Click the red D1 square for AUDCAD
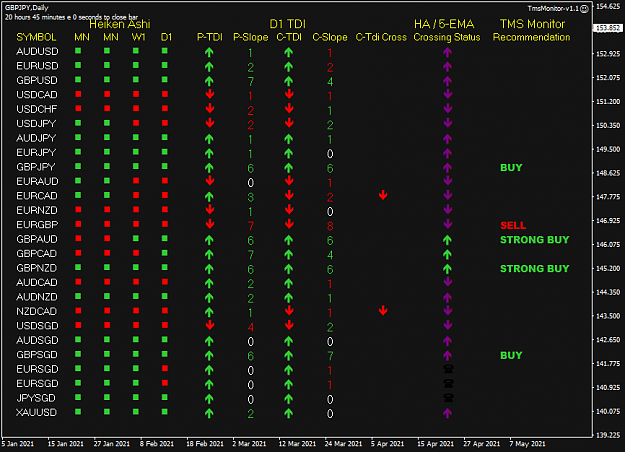 pos(165,282)
